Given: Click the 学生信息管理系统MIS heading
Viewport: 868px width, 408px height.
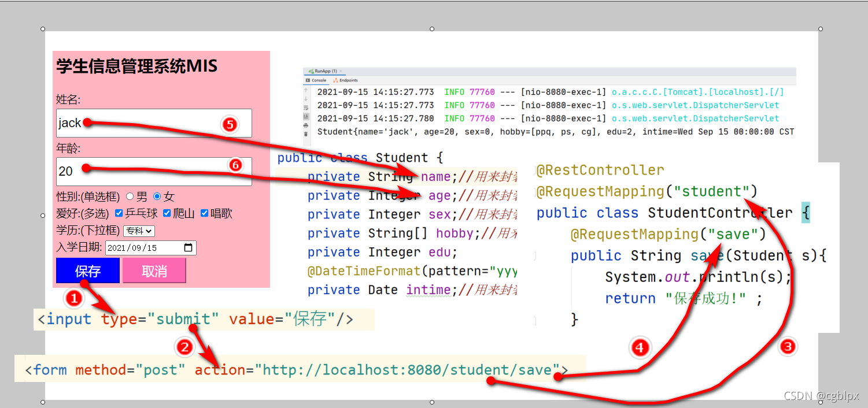Looking at the screenshot, I should coord(137,66).
